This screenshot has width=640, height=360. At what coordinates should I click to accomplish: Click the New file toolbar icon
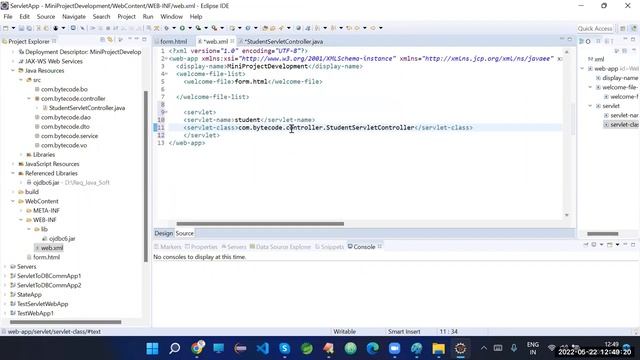point(6,28)
